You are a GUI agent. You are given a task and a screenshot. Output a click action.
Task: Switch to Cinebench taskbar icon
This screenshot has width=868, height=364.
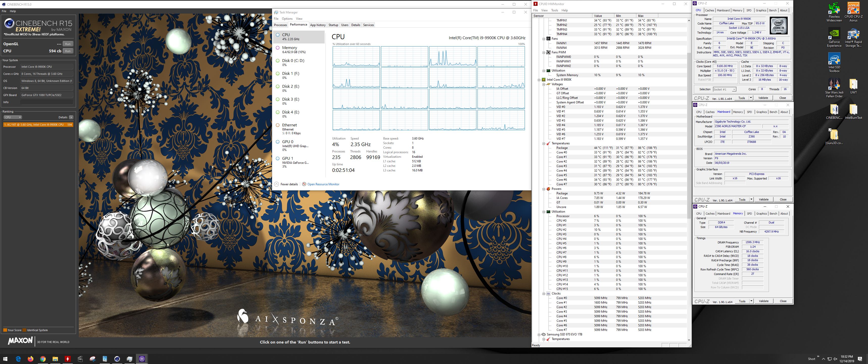click(x=117, y=359)
